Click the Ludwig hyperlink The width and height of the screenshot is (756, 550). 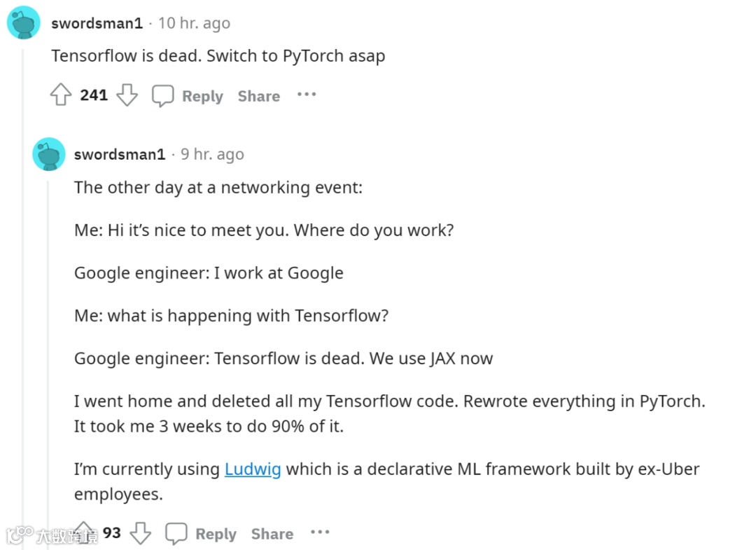click(x=253, y=469)
